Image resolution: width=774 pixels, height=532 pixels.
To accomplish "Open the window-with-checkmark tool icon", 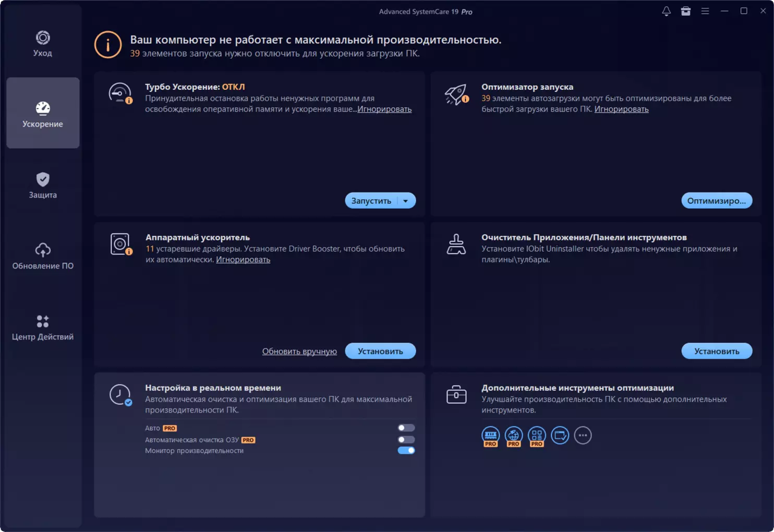I will (x=560, y=435).
